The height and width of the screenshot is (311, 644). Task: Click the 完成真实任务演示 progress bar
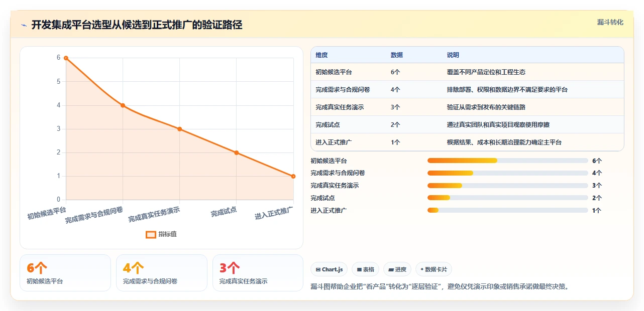pos(507,186)
